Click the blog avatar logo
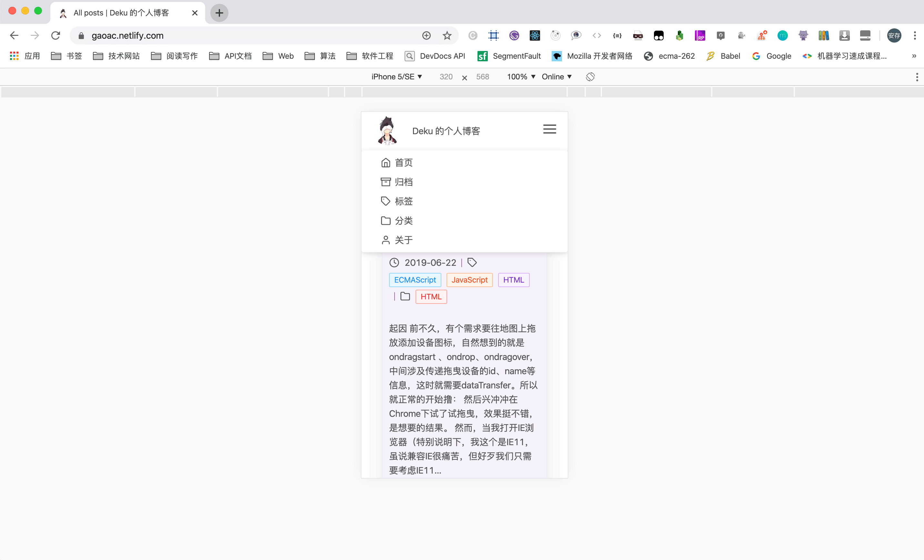The image size is (924, 560). [387, 130]
